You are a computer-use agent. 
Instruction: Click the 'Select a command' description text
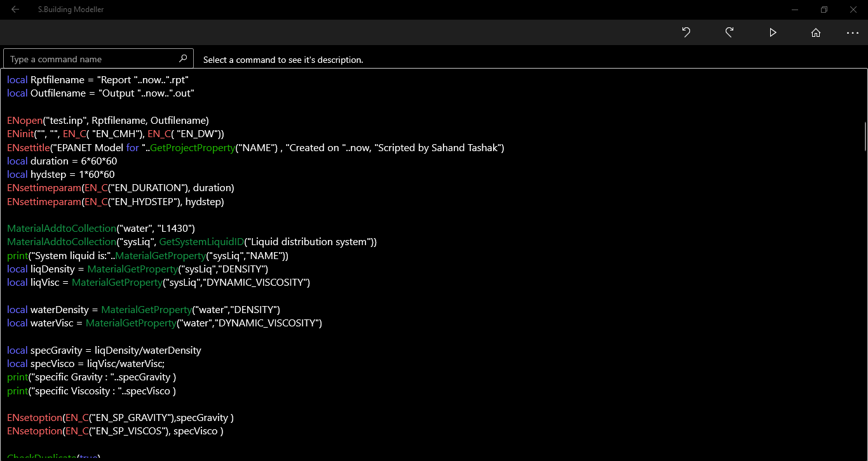pyautogui.click(x=283, y=60)
